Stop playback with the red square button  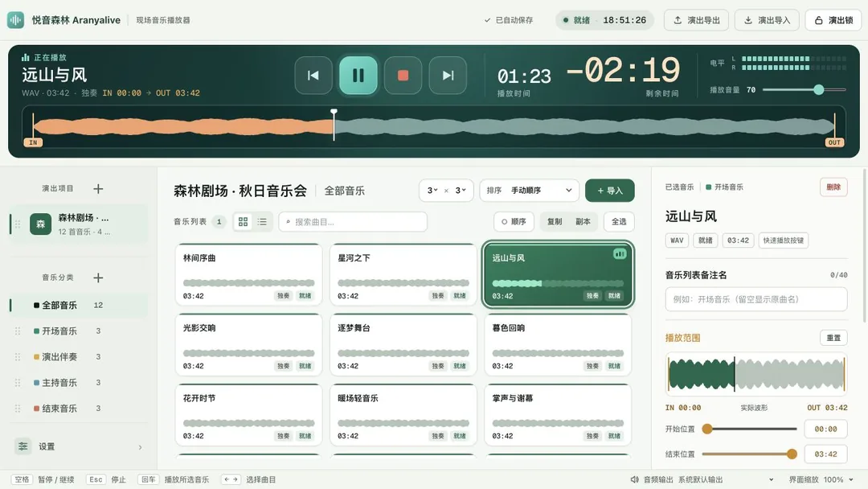tap(403, 76)
